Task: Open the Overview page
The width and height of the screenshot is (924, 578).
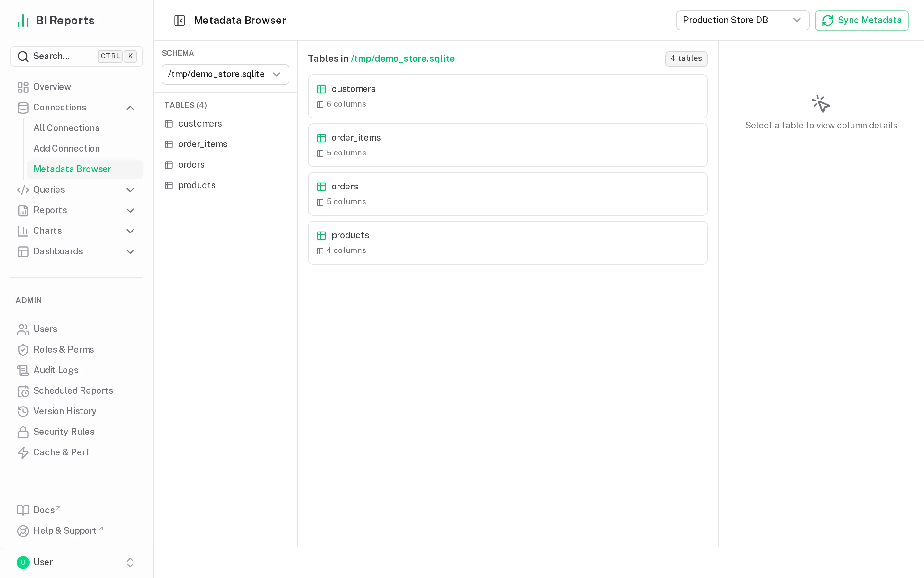Action: [x=76, y=87]
